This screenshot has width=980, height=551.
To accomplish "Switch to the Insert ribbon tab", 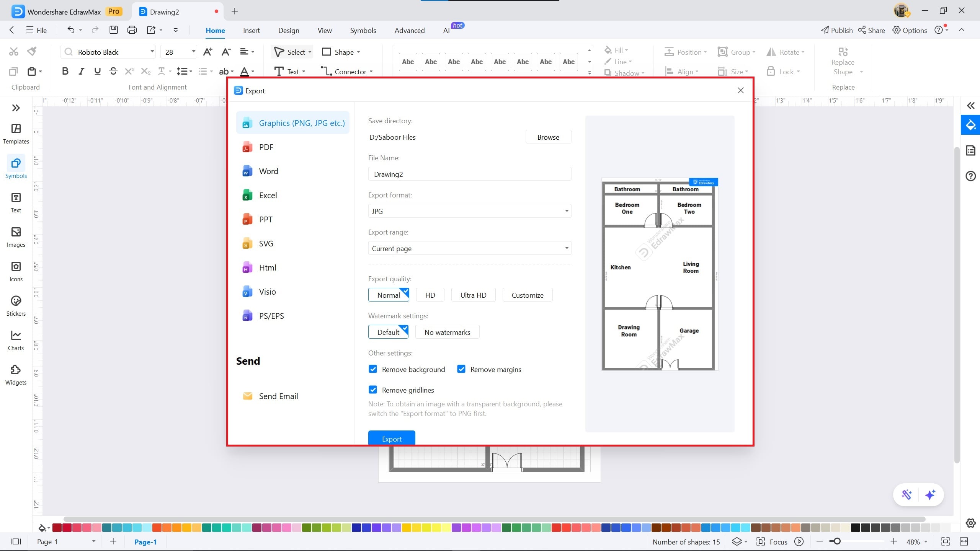I will [x=251, y=30].
